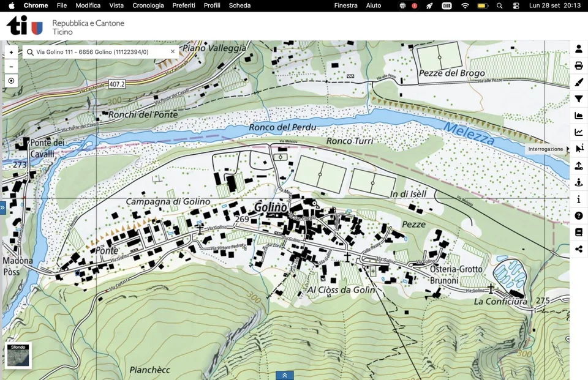The height and width of the screenshot is (380, 588).
Task: Open the help question mark icon
Action: pos(579,216)
